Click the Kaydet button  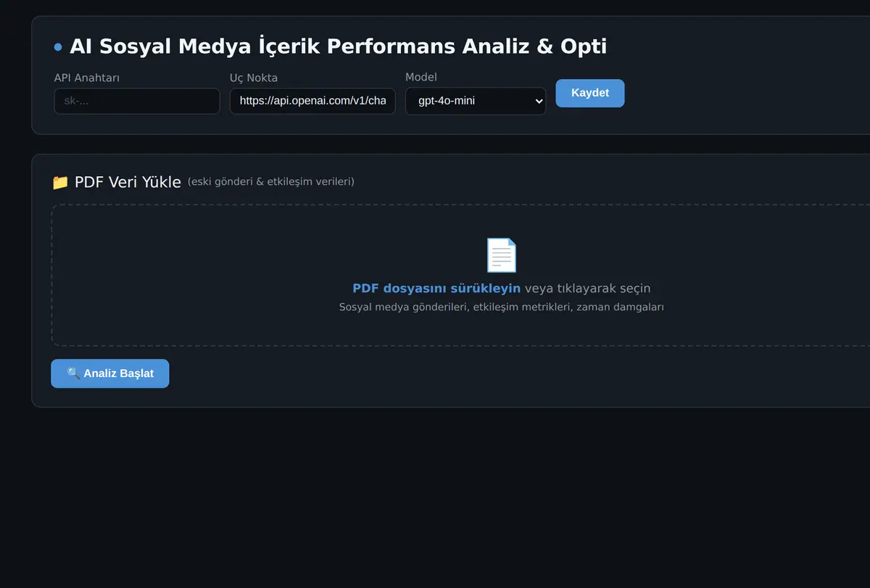point(590,94)
